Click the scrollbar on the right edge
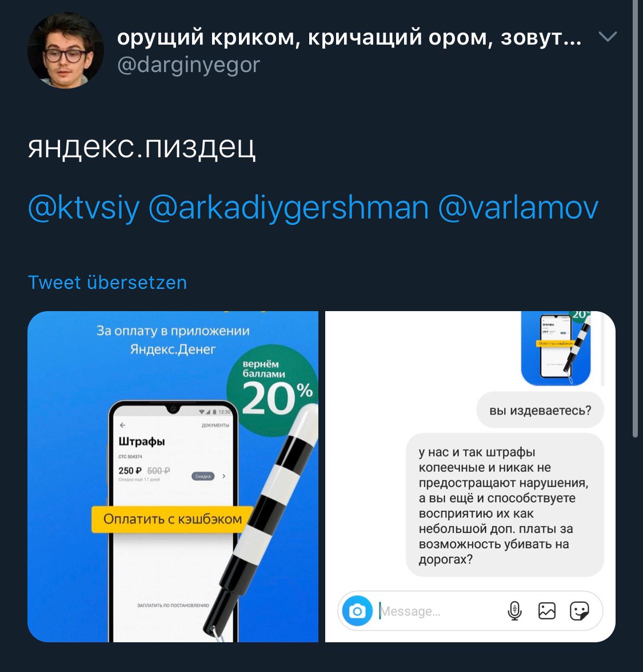The height and width of the screenshot is (672, 643). [636, 218]
